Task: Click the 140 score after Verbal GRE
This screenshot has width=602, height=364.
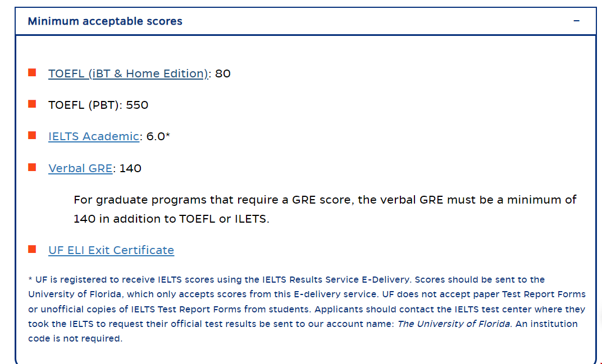Action: pyautogui.click(x=130, y=168)
